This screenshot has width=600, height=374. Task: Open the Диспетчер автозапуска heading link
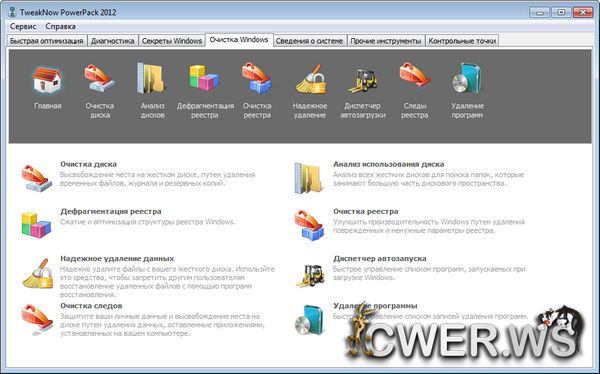point(380,259)
